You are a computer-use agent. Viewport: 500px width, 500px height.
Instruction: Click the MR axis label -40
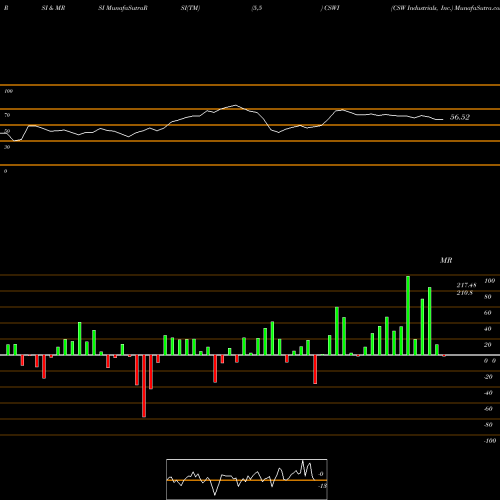pyautogui.click(x=488, y=393)
